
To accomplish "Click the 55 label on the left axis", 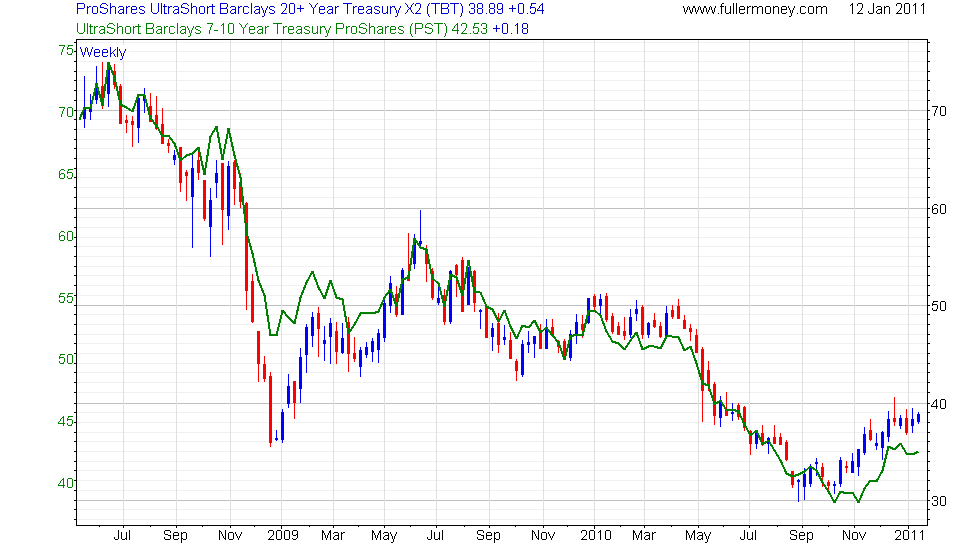I will point(66,298).
